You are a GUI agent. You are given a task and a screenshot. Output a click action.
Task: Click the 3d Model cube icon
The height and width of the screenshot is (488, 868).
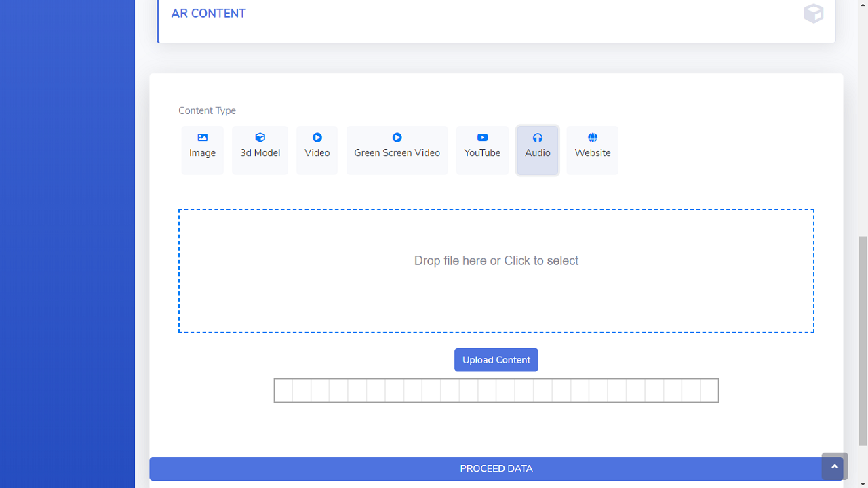pyautogui.click(x=260, y=138)
